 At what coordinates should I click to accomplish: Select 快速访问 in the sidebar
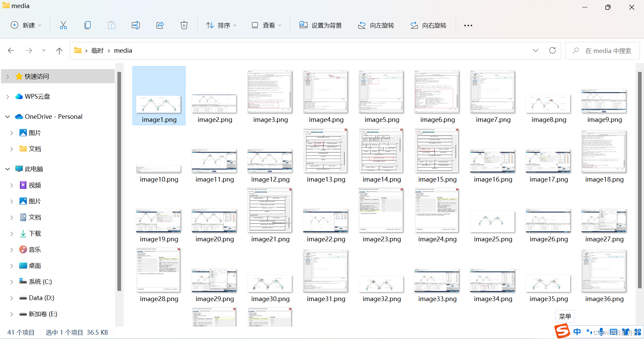click(37, 77)
